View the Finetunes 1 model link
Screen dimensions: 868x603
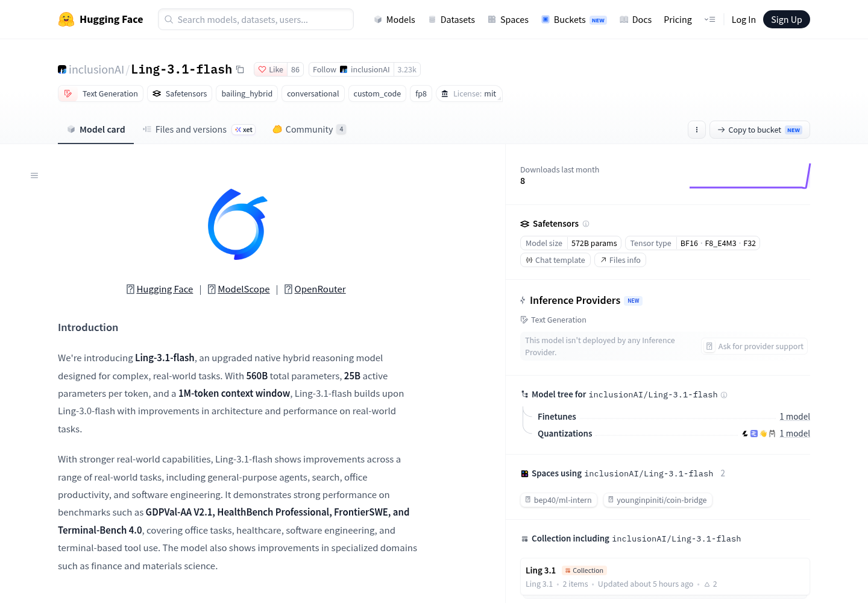pos(794,417)
